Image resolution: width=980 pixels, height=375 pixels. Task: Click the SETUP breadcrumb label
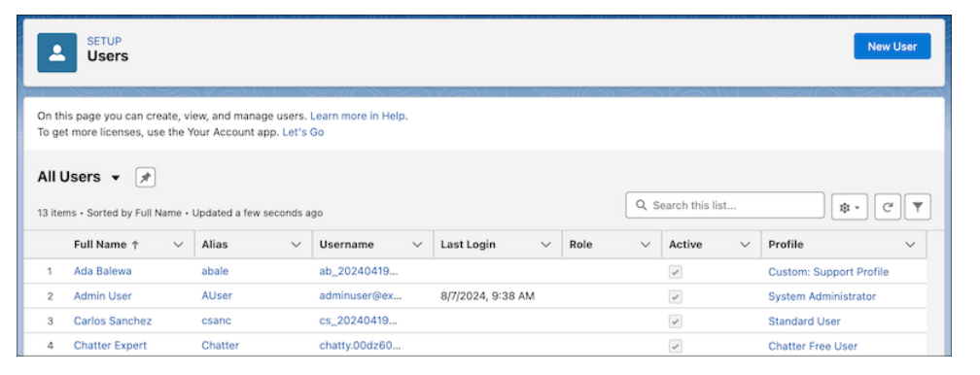tap(104, 41)
